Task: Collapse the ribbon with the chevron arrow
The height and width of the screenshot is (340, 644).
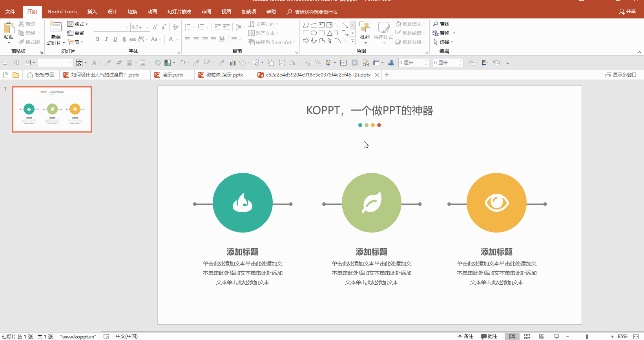Action: click(639, 52)
